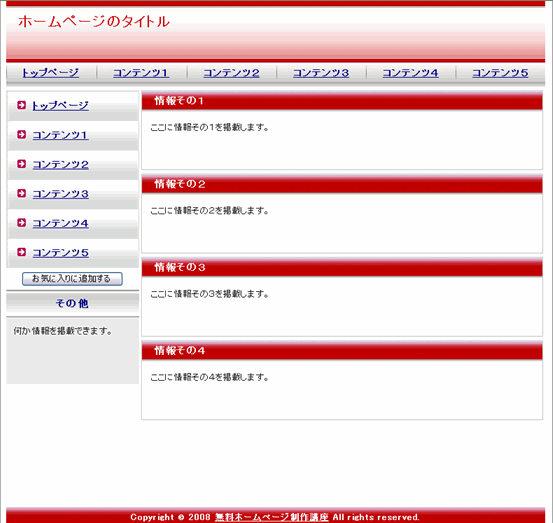Screen dimensions: 553x523
Task: Open トップページ in top navigation bar
Action: point(50,73)
